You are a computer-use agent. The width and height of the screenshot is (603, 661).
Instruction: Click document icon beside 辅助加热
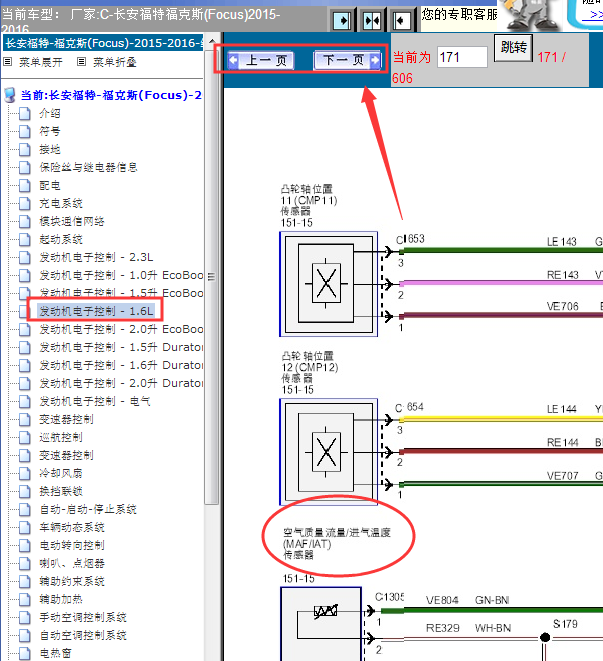25,599
